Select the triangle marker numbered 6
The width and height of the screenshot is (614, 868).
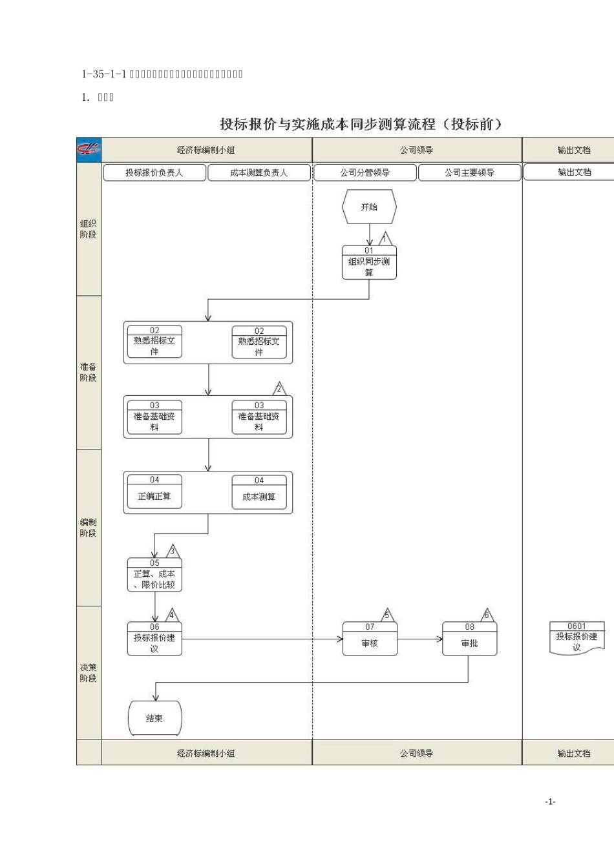pyautogui.click(x=487, y=615)
